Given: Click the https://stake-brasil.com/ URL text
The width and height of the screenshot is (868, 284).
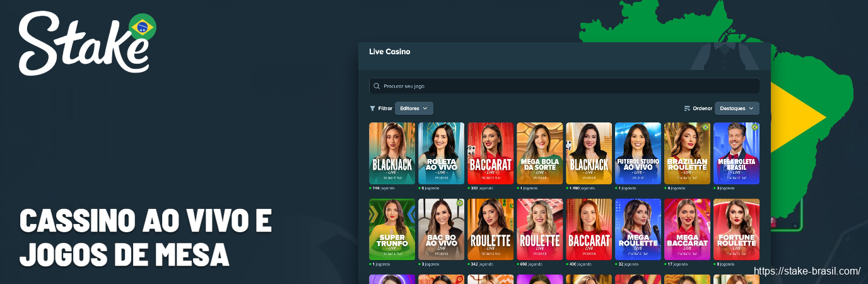Looking at the screenshot, I should pos(807,271).
